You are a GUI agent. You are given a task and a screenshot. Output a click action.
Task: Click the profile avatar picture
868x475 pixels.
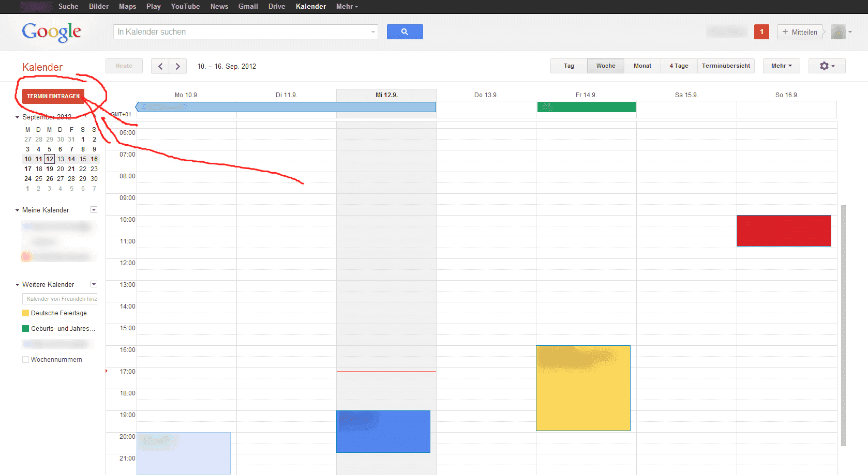(x=838, y=32)
